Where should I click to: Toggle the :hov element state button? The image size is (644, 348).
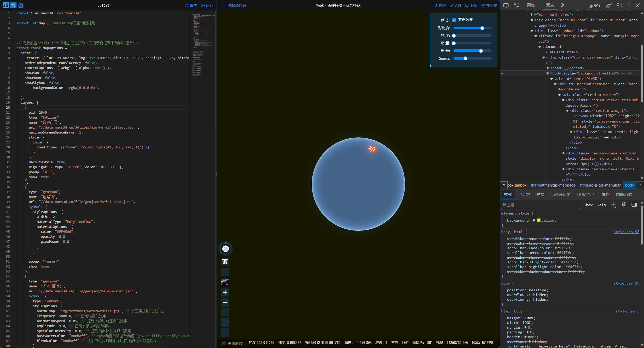pos(588,205)
